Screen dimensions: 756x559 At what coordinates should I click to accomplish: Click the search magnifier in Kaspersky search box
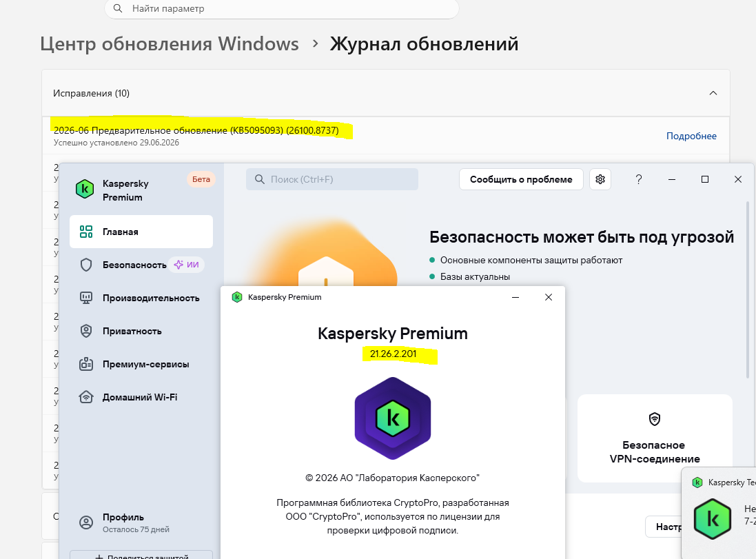[259, 179]
